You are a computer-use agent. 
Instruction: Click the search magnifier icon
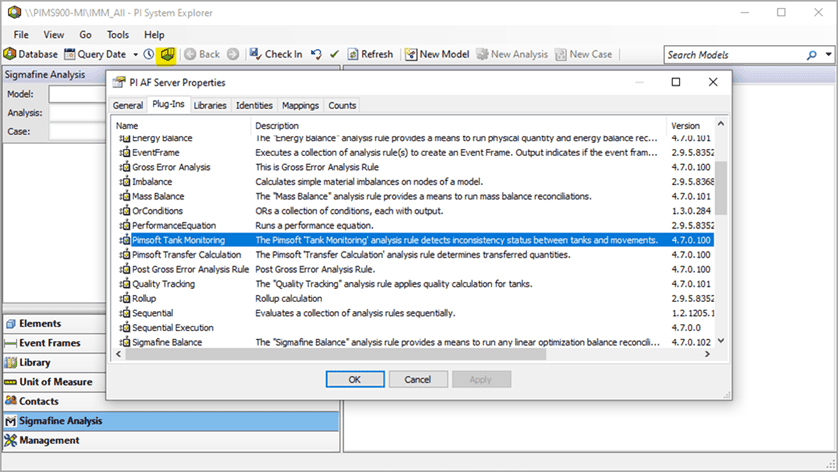pyautogui.click(x=811, y=55)
